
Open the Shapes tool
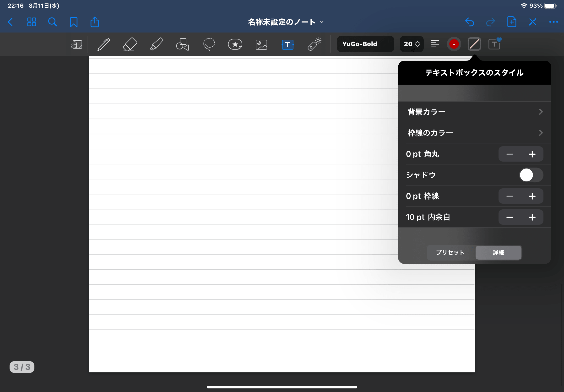(x=182, y=44)
